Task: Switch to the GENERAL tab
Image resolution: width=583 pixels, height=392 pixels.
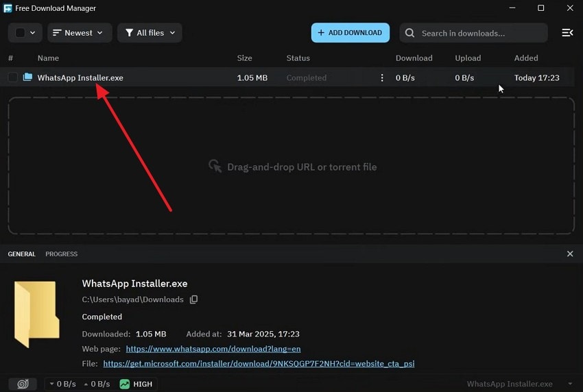Action: (21, 254)
